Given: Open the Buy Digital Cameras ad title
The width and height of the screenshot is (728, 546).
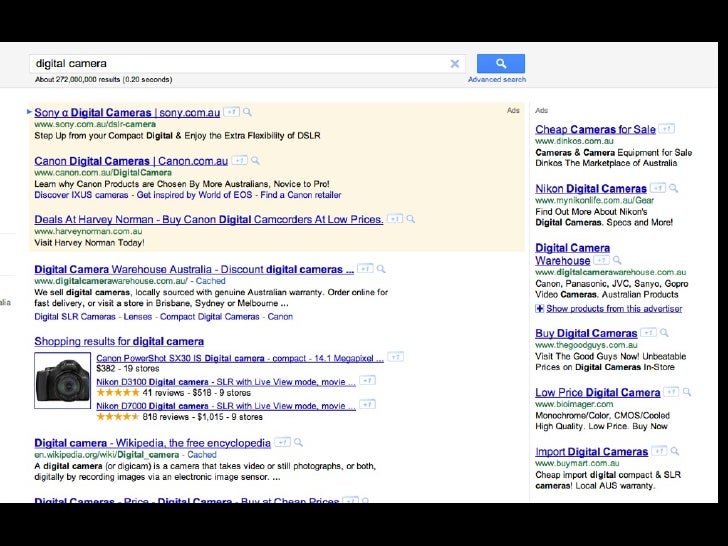Looking at the screenshot, I should click(x=586, y=333).
